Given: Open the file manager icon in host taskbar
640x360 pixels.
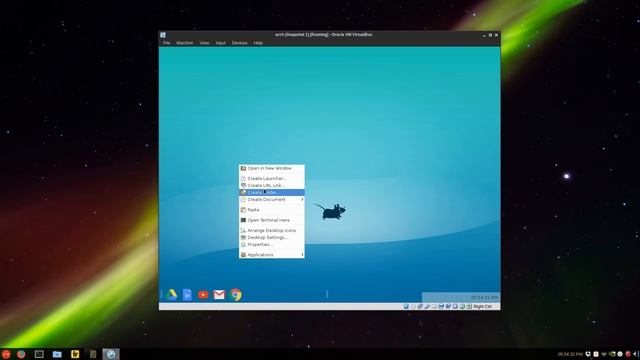Looking at the screenshot, I should pos(57,354).
